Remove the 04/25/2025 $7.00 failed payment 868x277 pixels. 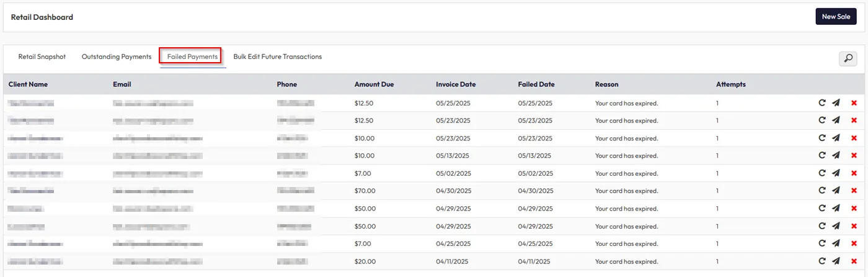click(x=854, y=243)
